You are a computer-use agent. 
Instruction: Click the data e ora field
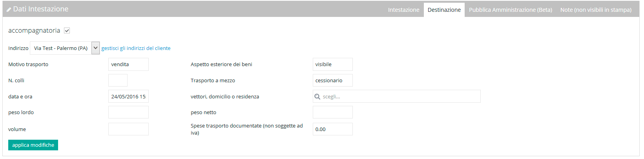tap(128, 96)
